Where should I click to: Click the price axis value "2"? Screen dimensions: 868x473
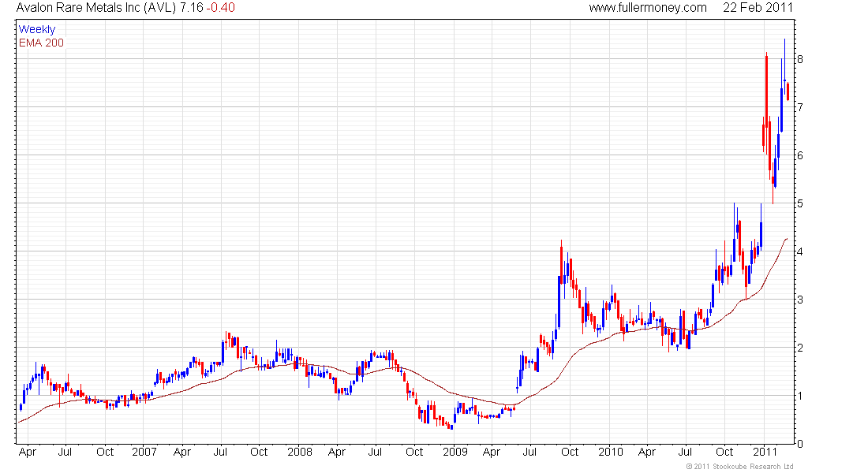(x=800, y=348)
